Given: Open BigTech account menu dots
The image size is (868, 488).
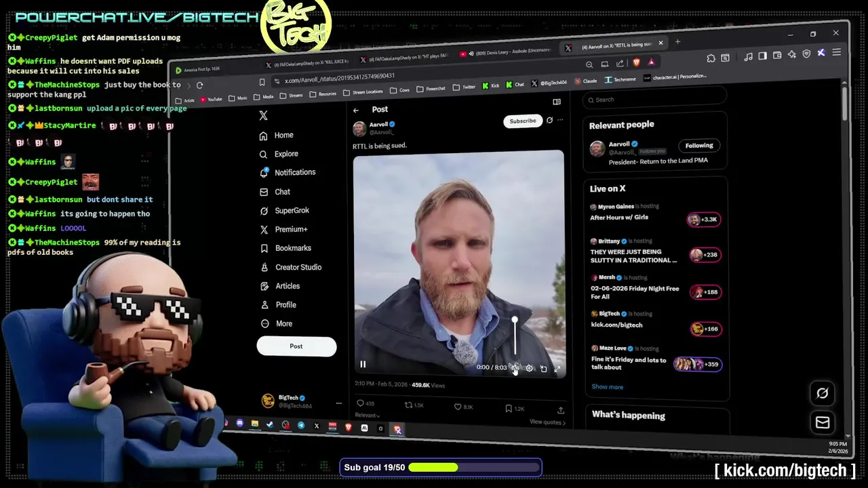Looking at the screenshot, I should tap(338, 404).
